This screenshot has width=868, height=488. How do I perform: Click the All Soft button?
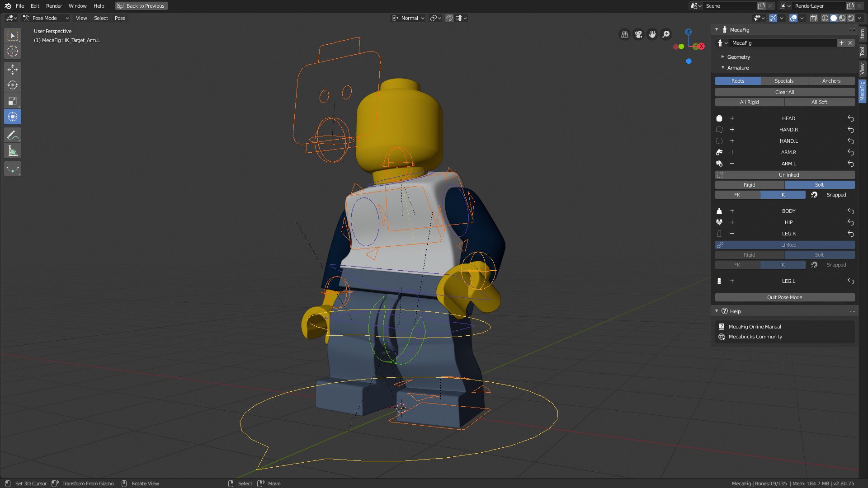pyautogui.click(x=820, y=102)
